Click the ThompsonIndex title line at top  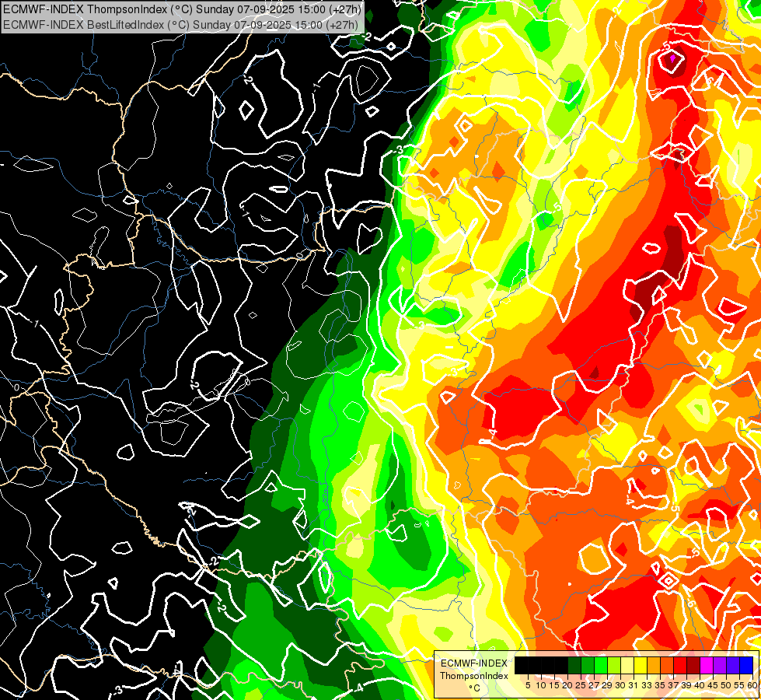pos(183,9)
